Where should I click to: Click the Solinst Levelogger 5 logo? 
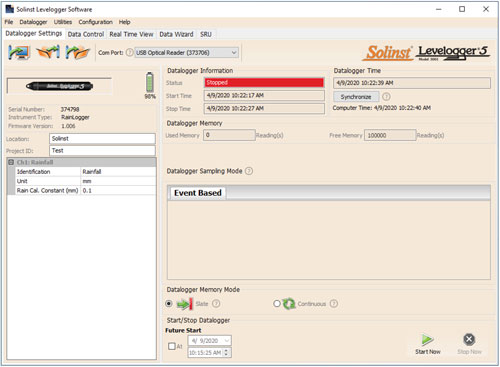[426, 53]
